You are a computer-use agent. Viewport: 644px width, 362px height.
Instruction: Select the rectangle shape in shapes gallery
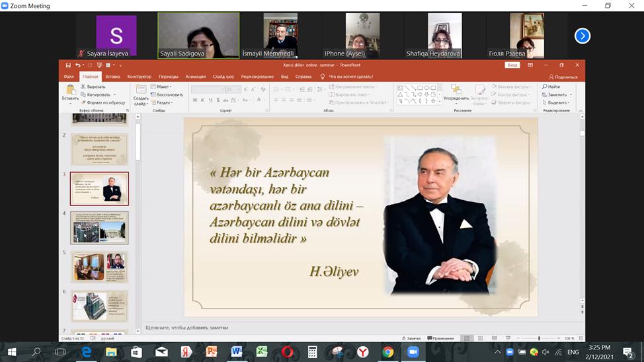(x=420, y=88)
